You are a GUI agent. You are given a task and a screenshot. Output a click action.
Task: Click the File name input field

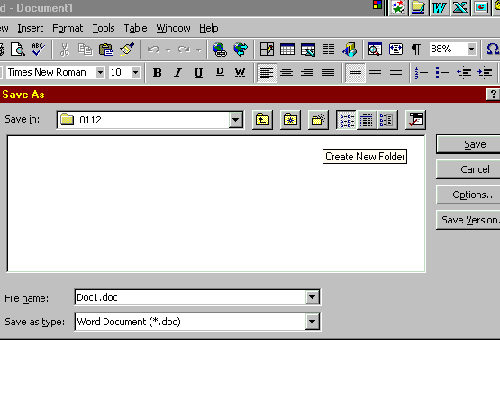[x=191, y=297]
